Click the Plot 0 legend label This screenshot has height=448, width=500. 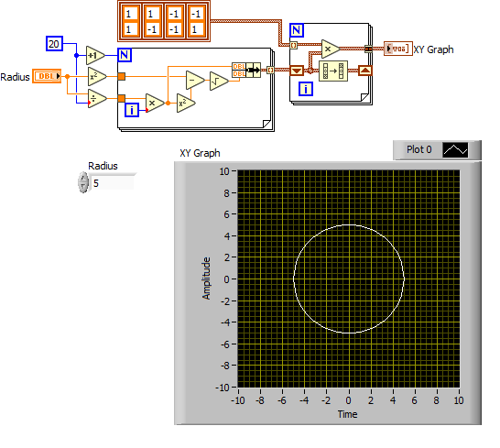click(x=419, y=149)
